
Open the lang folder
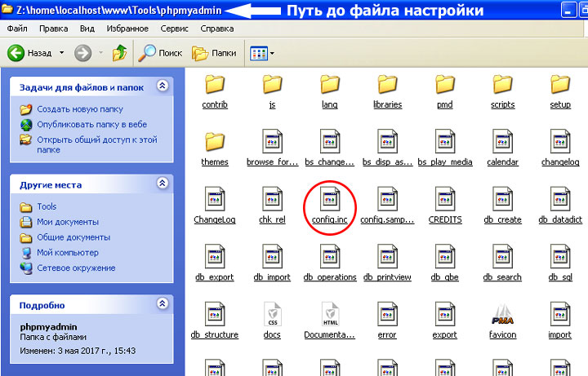[330, 91]
